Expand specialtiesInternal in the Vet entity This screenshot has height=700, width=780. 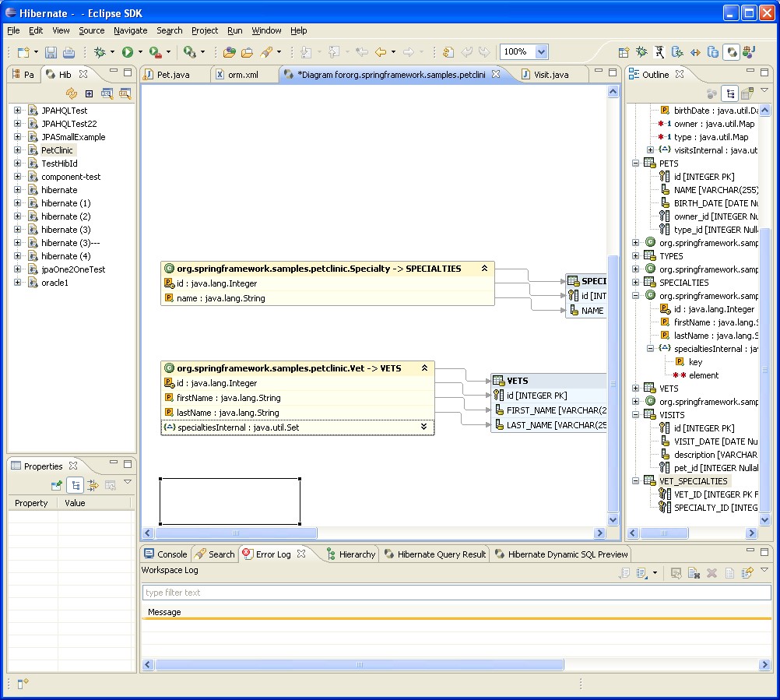tap(424, 427)
